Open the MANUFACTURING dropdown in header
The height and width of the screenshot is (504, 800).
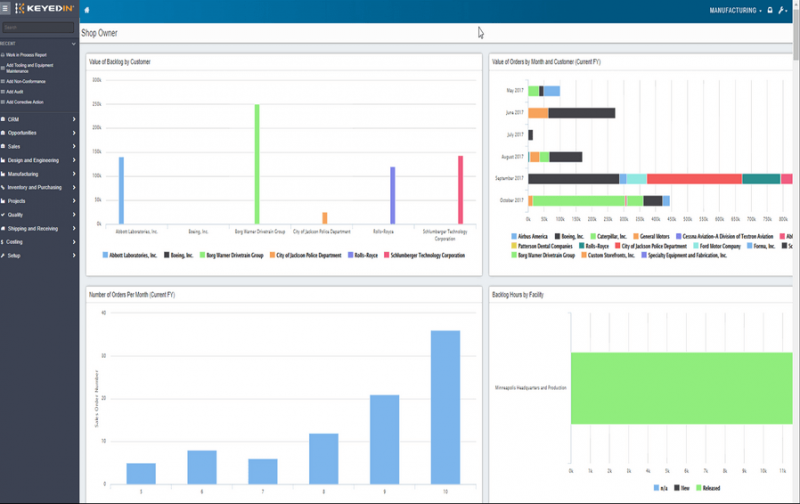(735, 10)
